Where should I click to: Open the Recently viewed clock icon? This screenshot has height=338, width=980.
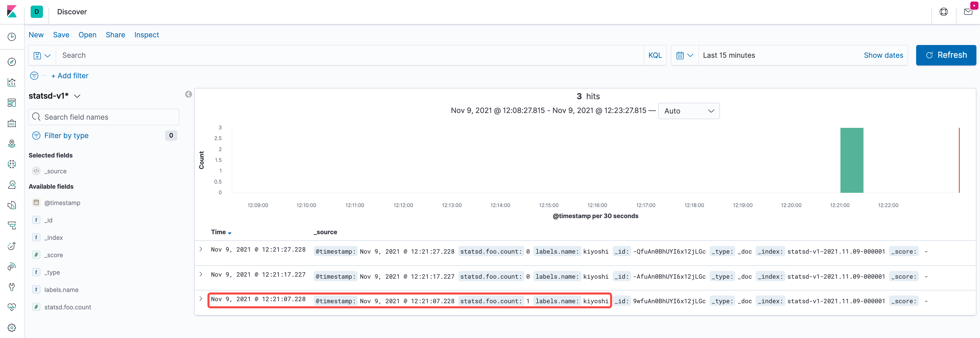point(12,37)
